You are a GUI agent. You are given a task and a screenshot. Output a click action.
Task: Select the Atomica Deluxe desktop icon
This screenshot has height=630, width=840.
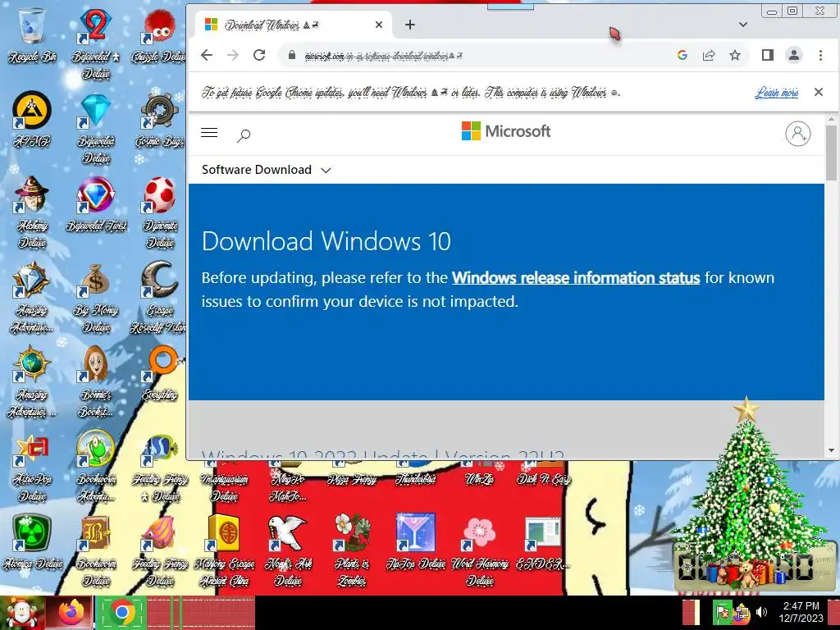(x=32, y=542)
